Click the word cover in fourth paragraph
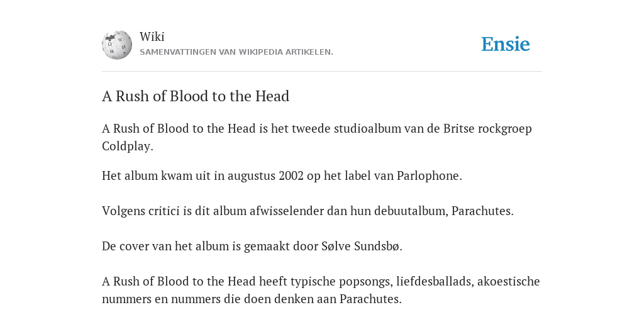Screen dimensions: 644x322 click(134, 247)
